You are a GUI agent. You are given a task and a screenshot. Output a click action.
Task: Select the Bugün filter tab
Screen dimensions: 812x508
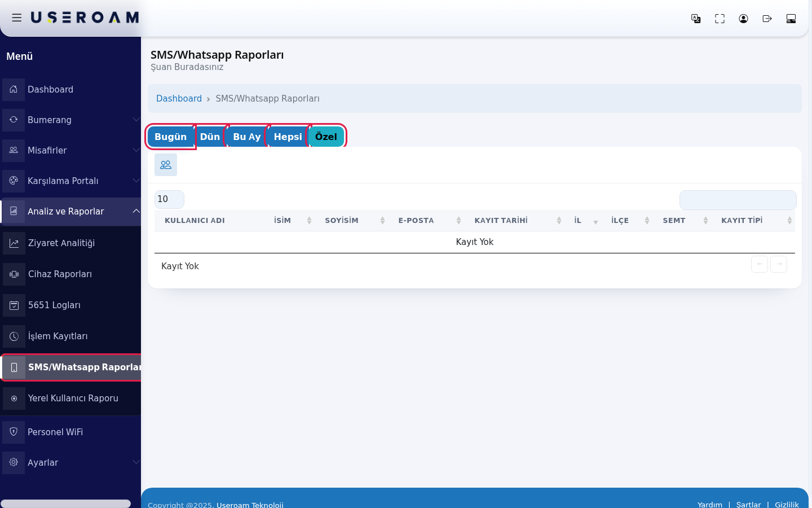[170, 137]
